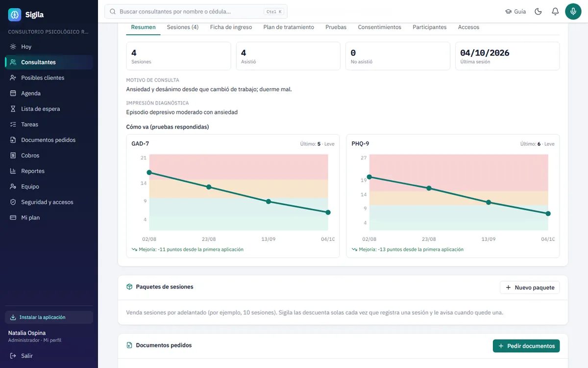Click the green microphone button
The image size is (588, 368).
click(573, 11)
